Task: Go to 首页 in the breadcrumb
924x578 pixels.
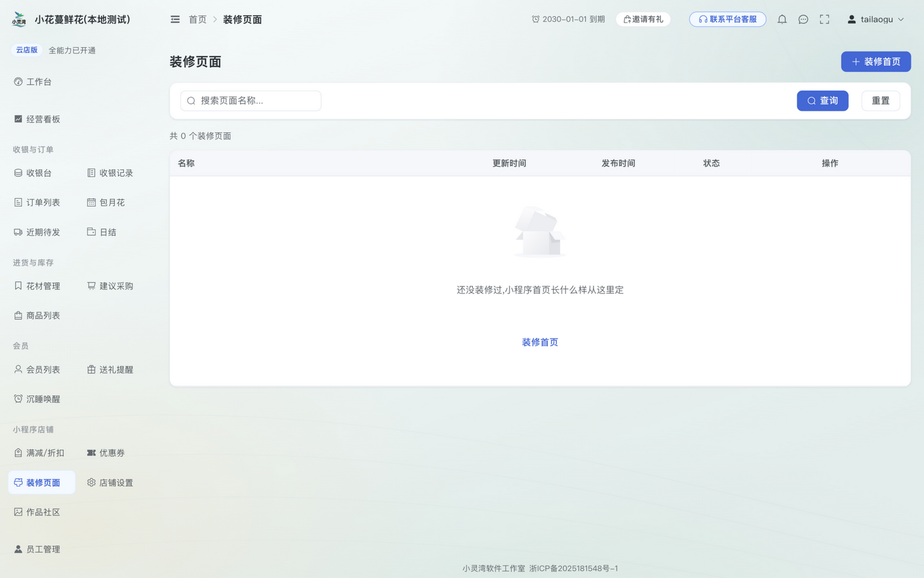Action: pyautogui.click(x=198, y=19)
